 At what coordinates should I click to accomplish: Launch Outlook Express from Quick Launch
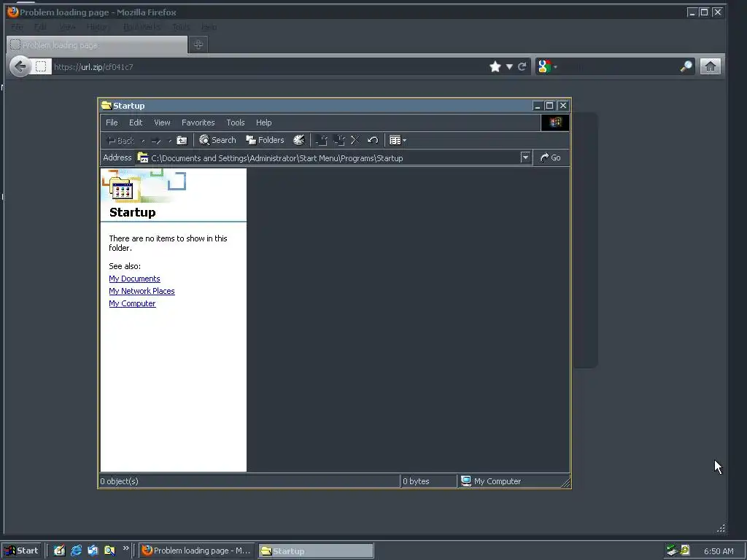93,551
